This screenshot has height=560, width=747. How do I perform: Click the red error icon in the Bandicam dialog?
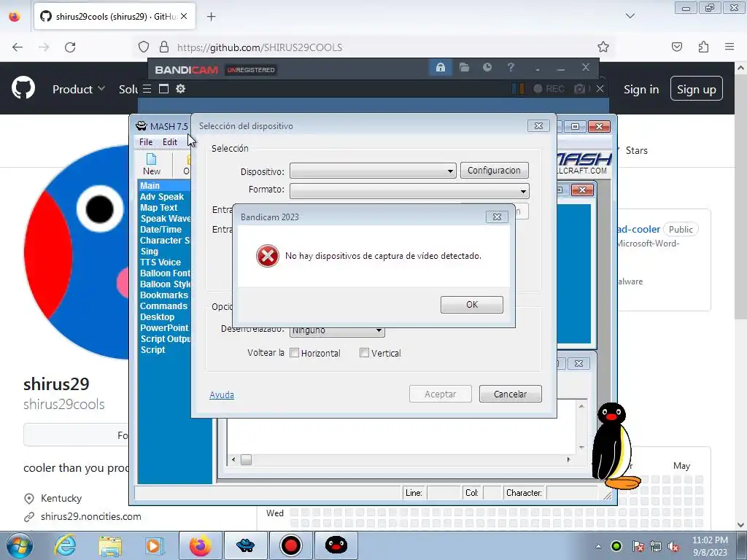[268, 256]
